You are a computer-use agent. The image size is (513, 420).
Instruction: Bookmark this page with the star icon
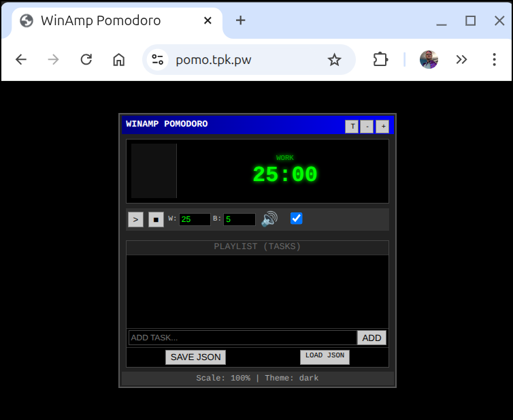click(334, 60)
